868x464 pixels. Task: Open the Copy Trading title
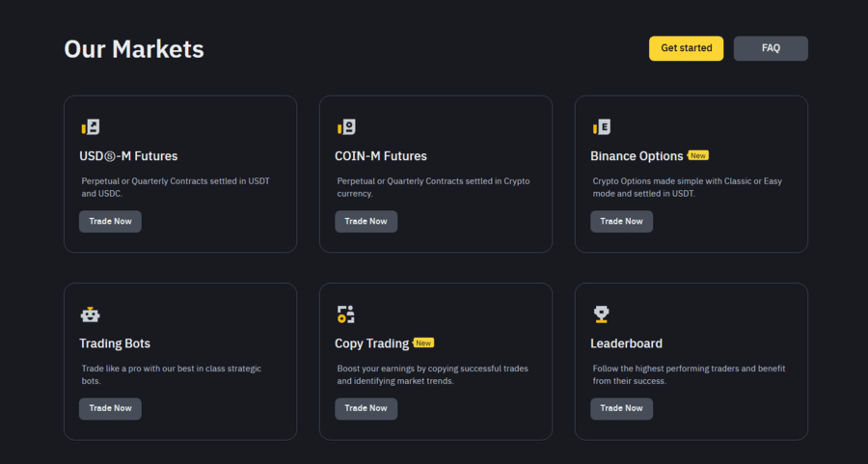pyautogui.click(x=372, y=343)
